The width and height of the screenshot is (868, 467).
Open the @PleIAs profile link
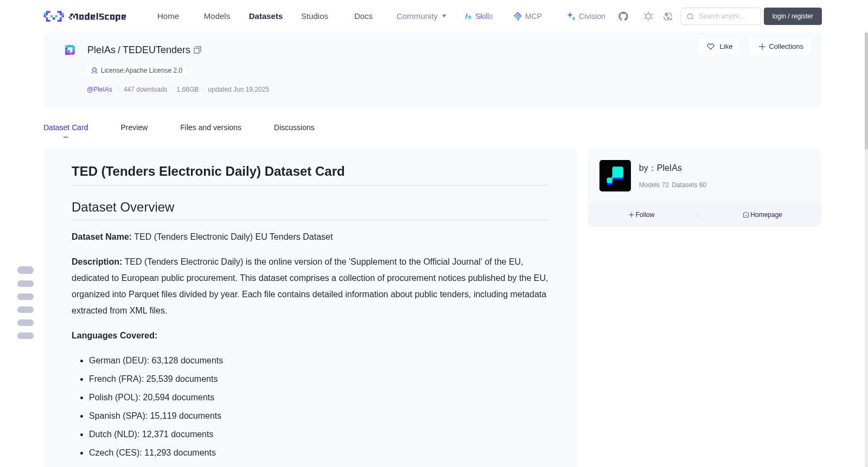coord(99,89)
